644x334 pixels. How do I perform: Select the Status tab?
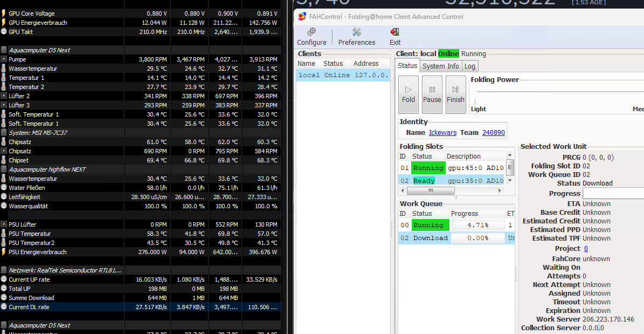click(407, 66)
